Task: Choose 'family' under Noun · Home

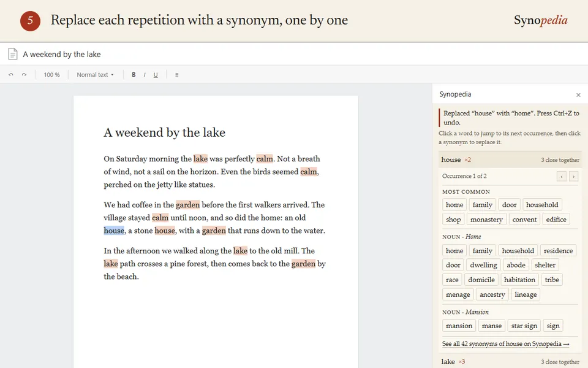Action: (x=482, y=250)
